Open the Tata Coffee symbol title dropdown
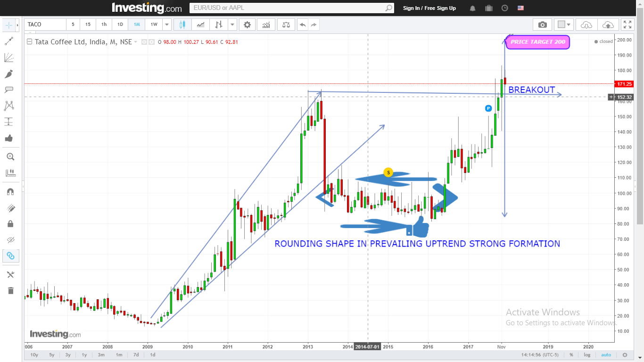The height and width of the screenshot is (362, 644). pyautogui.click(x=135, y=42)
